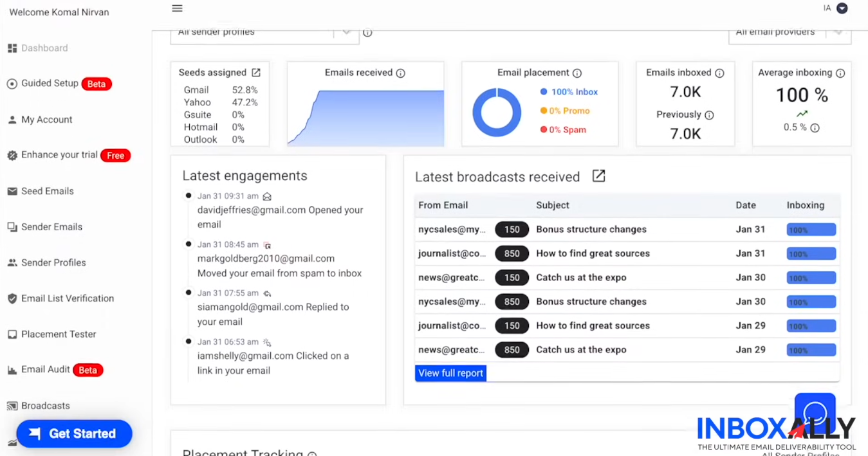Click info icon next to 0.5 %
Viewport: 868px width, 456px height.
pos(815,128)
